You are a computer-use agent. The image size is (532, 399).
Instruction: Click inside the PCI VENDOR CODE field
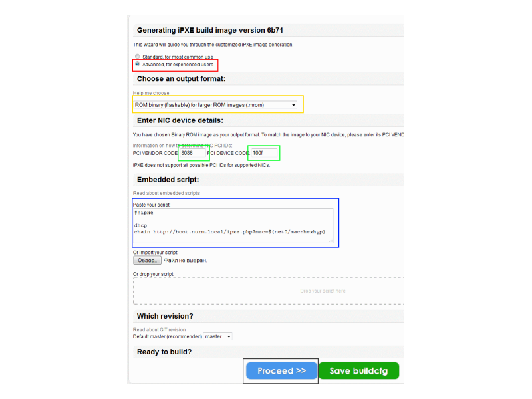(x=192, y=153)
